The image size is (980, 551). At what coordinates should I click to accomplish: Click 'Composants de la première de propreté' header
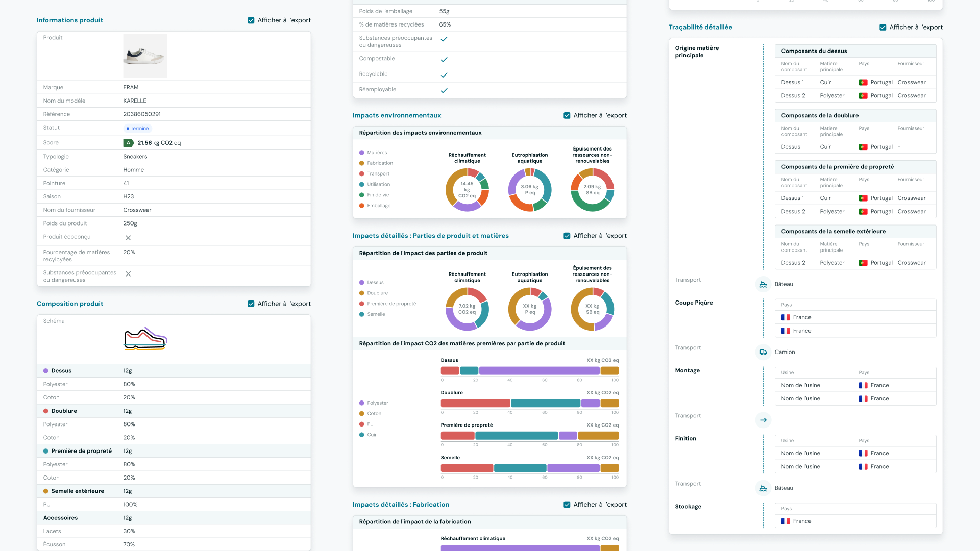tap(855, 167)
